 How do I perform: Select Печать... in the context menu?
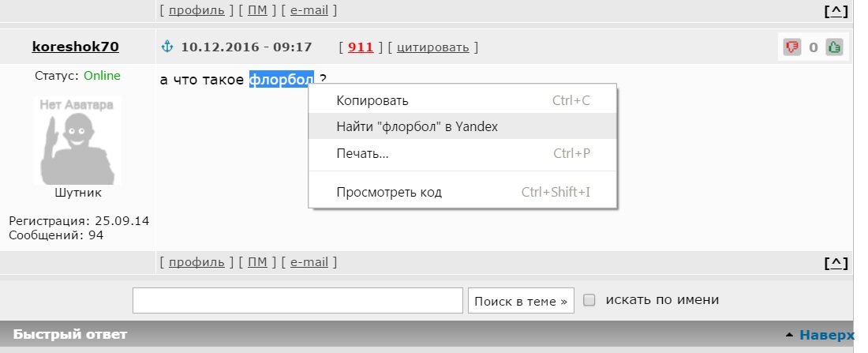pos(462,153)
